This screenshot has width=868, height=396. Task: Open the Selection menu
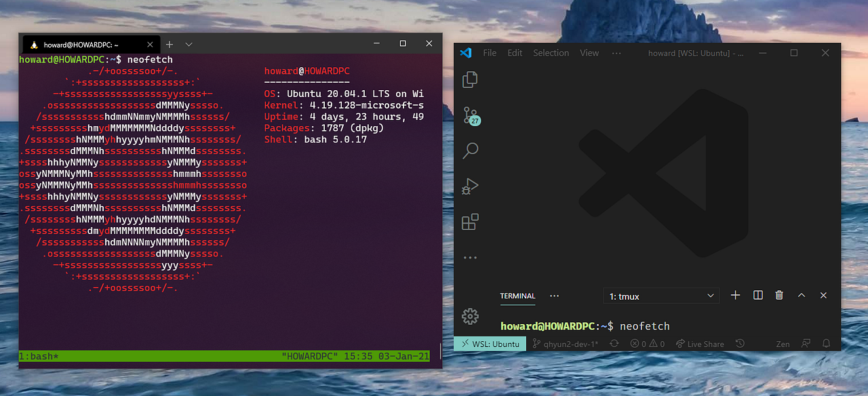tap(551, 52)
